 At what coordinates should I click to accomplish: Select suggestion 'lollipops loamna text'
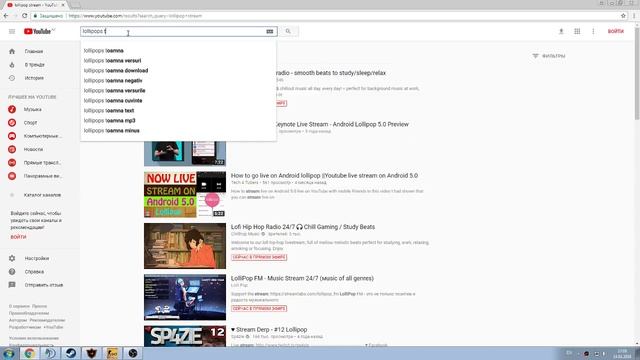[x=178, y=111]
